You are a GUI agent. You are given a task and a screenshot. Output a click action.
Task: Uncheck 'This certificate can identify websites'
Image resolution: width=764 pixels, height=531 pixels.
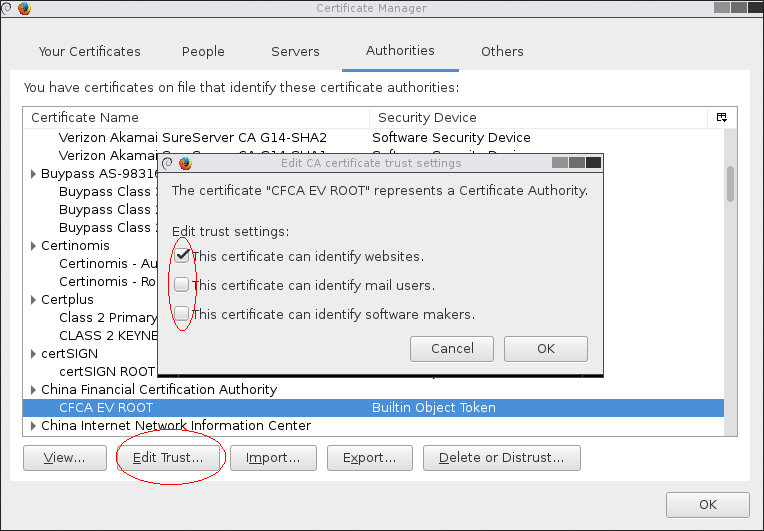(182, 255)
